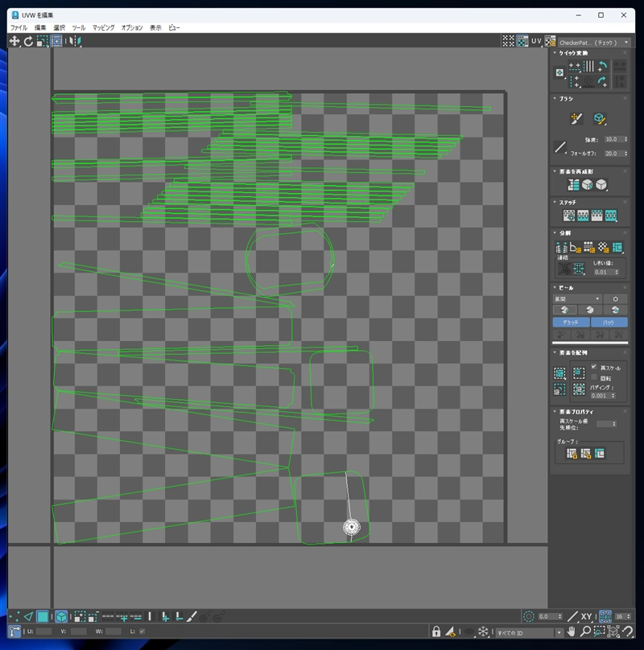Click the Paint Move brush icon
Image resolution: width=644 pixels, height=650 pixels.
[576, 119]
